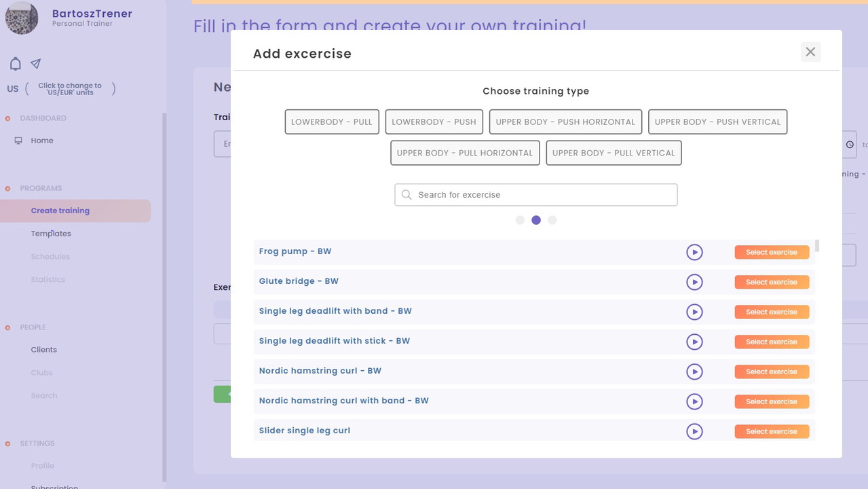868x489 pixels.
Task: Select the LOWERBODY - PULL training type
Action: point(332,122)
